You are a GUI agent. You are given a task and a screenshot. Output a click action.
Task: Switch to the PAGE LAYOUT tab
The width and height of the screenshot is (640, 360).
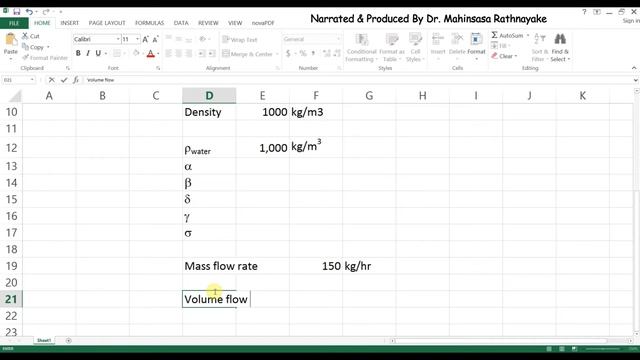pos(107,23)
